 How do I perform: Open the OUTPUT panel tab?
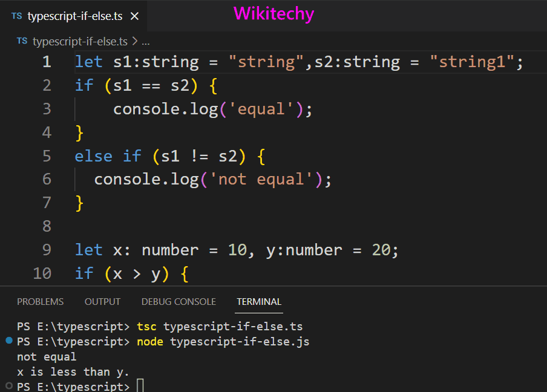click(102, 301)
